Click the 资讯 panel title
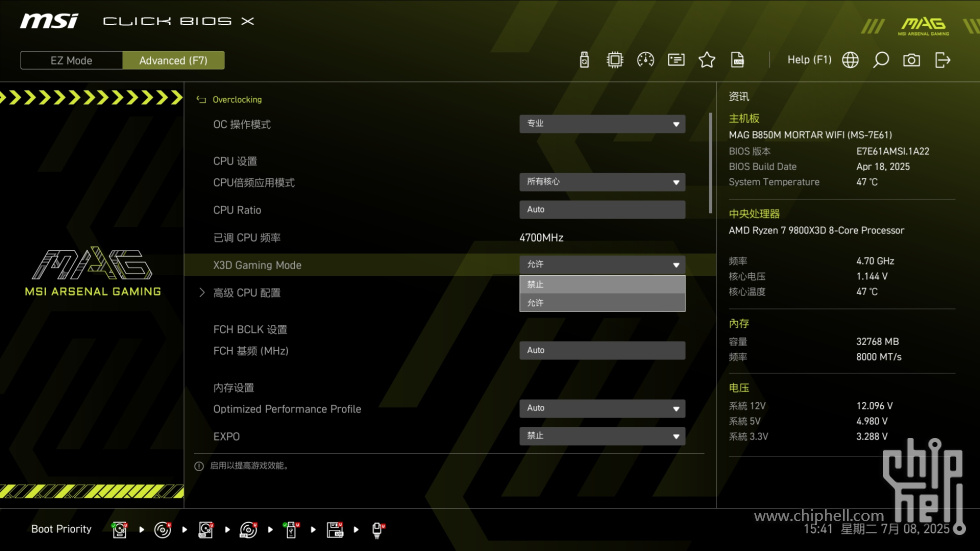This screenshot has height=551, width=980. pyautogui.click(x=739, y=96)
